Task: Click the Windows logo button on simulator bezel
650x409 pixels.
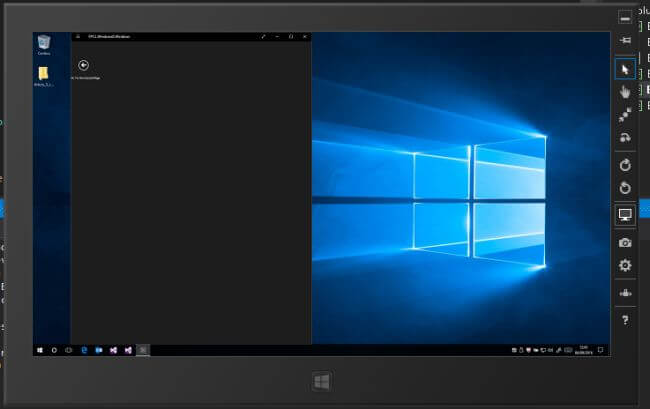Action: click(322, 382)
